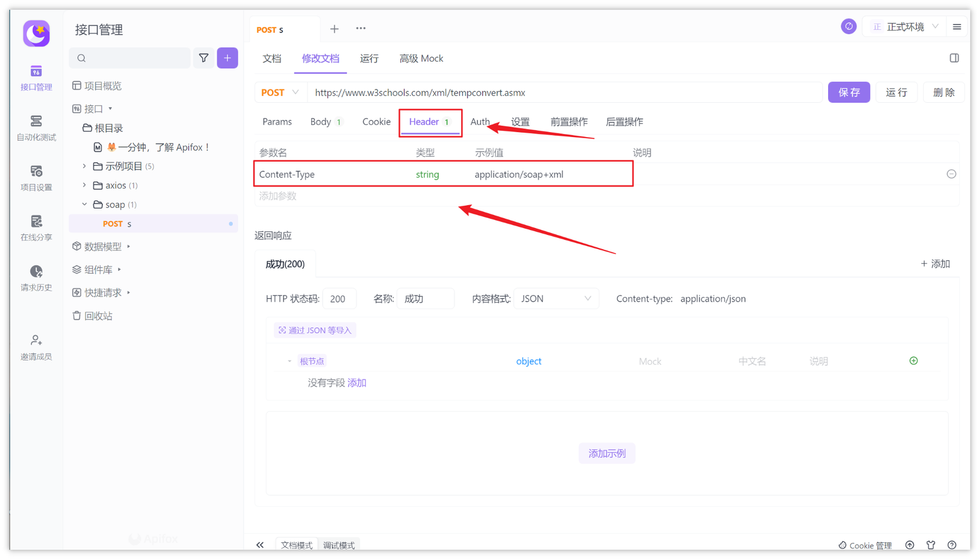
Task: Click the green add-field icon on 根节点
Action: click(913, 361)
